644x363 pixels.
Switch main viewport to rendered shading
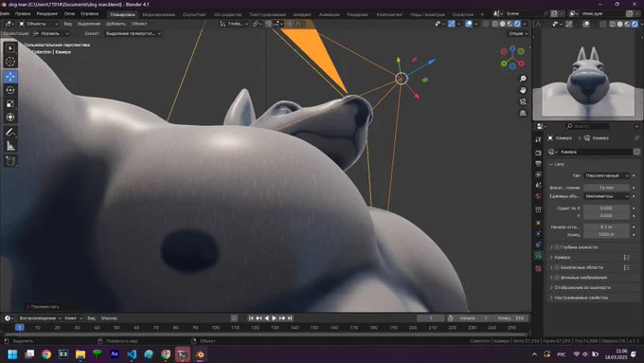pyautogui.click(x=517, y=24)
